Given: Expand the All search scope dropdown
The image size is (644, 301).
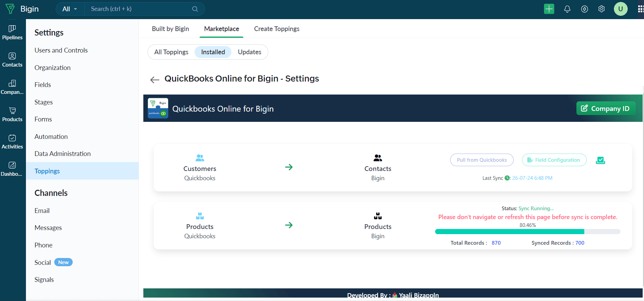Looking at the screenshot, I should coord(70,9).
